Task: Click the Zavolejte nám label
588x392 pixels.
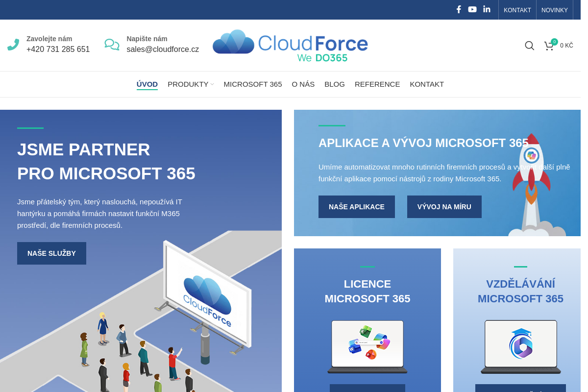Action: 49,39
